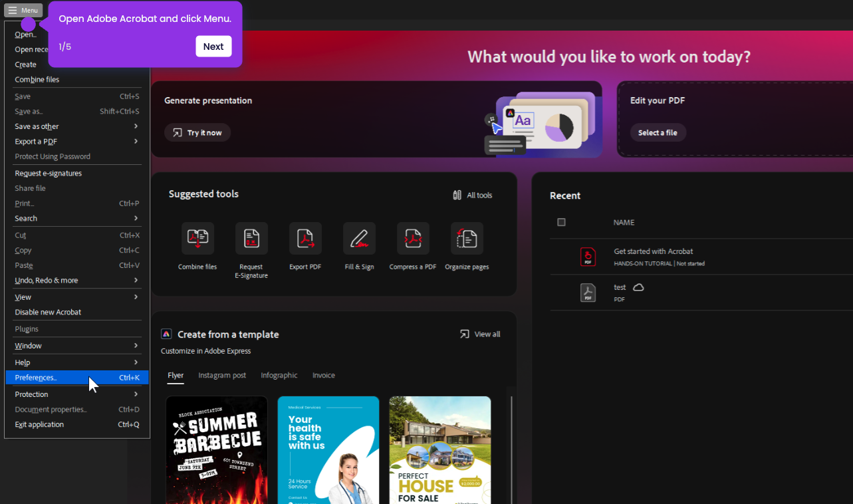853x504 pixels.
Task: Click Next in the tutorial tooltip
Action: [x=213, y=47]
